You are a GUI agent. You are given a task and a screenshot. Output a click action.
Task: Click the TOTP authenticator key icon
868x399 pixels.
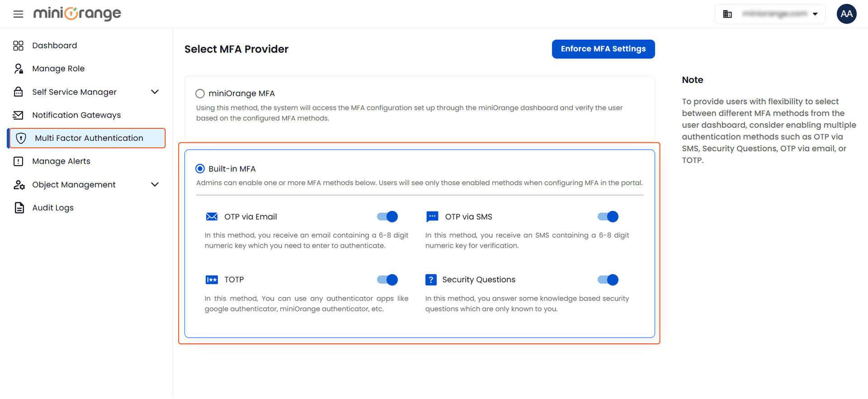pos(212,280)
